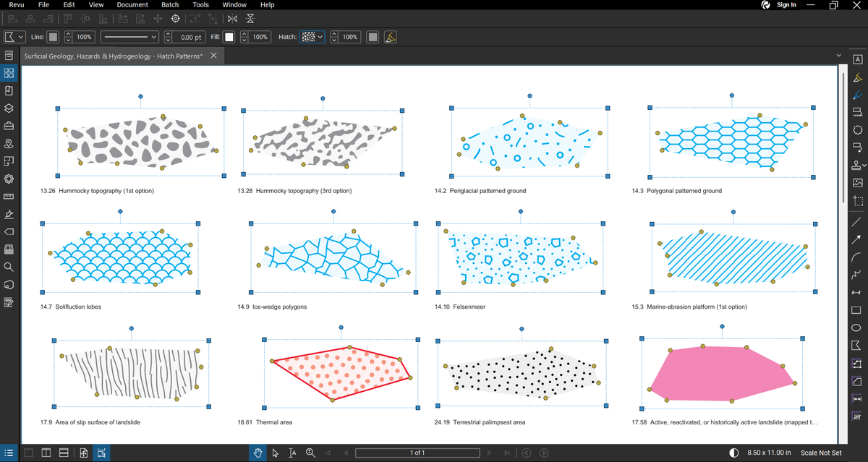
Task: Toggle the Dimmer half-circle icon
Action: coord(734,453)
